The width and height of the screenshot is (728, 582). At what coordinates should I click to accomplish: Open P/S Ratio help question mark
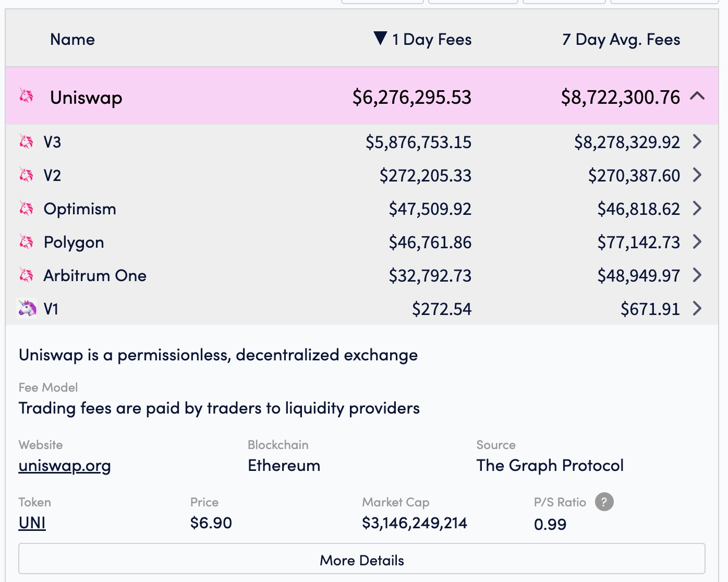(x=604, y=502)
